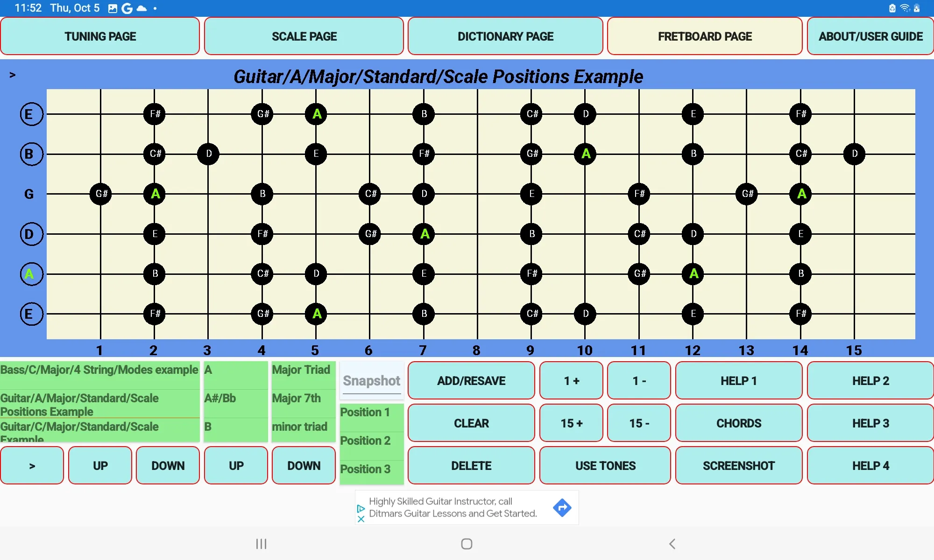
Task: Open Android recent apps button
Action: (x=261, y=544)
